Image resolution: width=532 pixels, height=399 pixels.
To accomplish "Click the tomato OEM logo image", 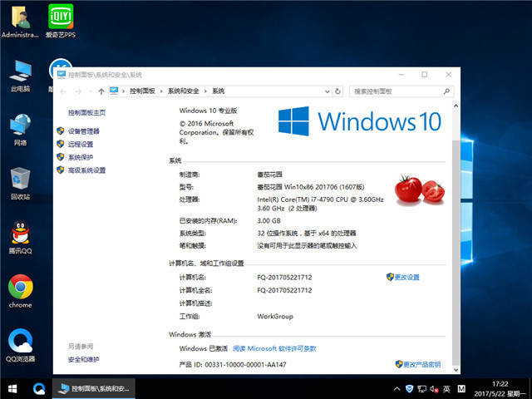I will (419, 190).
